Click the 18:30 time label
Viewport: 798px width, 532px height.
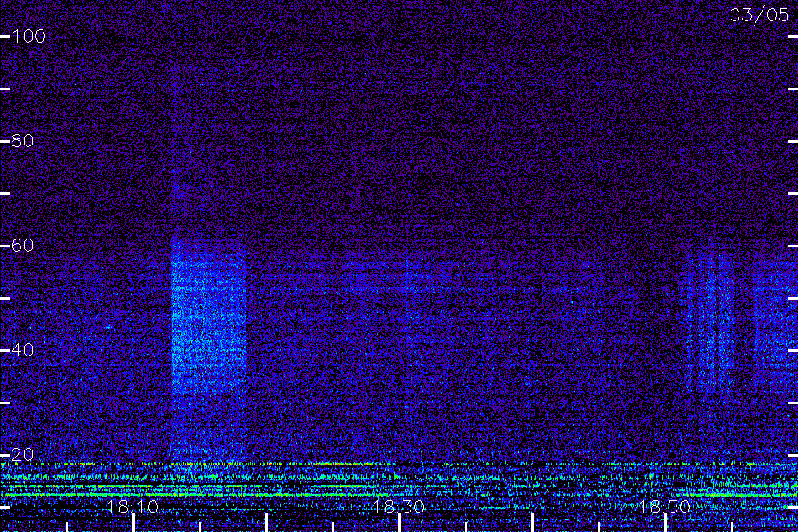398,506
